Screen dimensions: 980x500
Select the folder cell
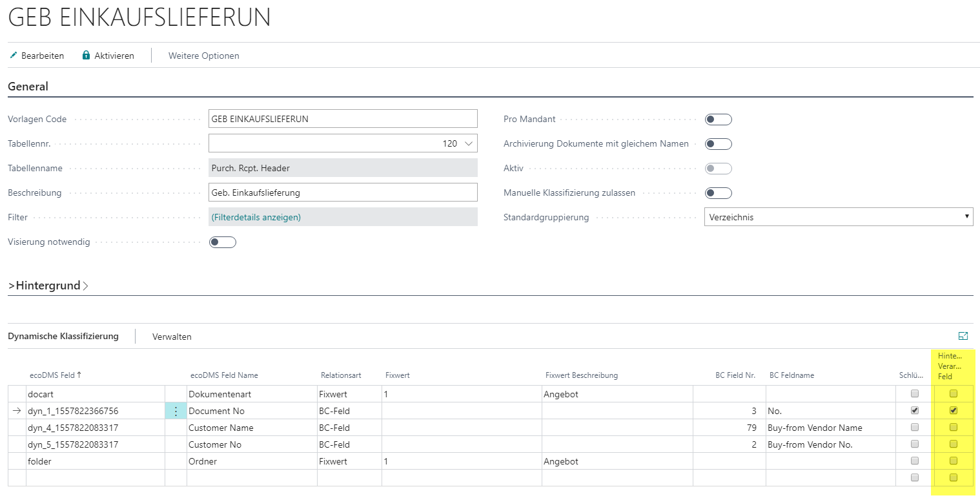[96, 461]
